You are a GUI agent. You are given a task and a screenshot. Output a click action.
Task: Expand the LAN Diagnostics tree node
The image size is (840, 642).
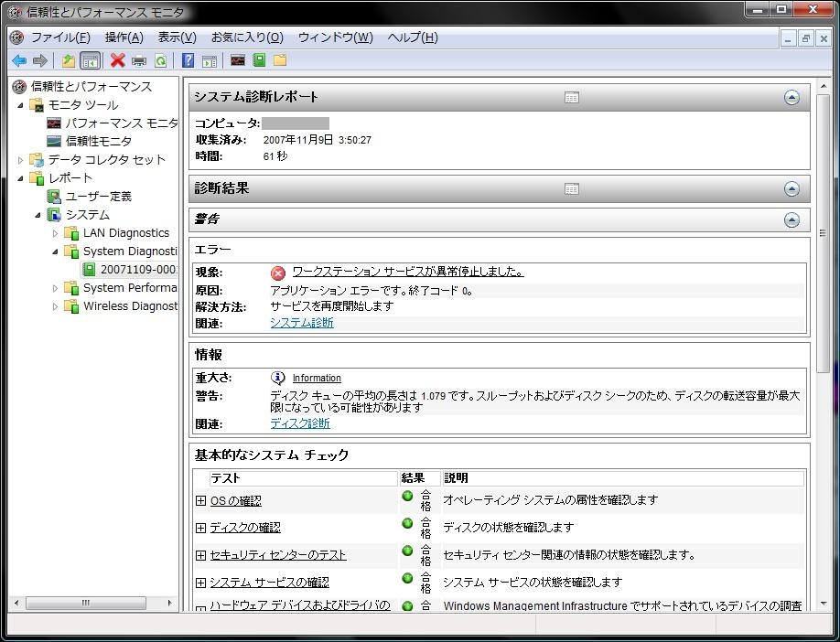pos(55,233)
